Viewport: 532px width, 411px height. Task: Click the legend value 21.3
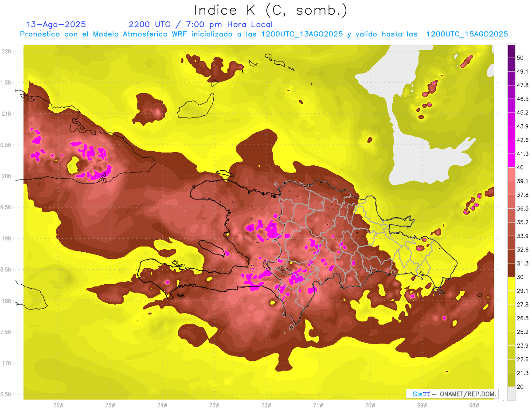(x=523, y=373)
